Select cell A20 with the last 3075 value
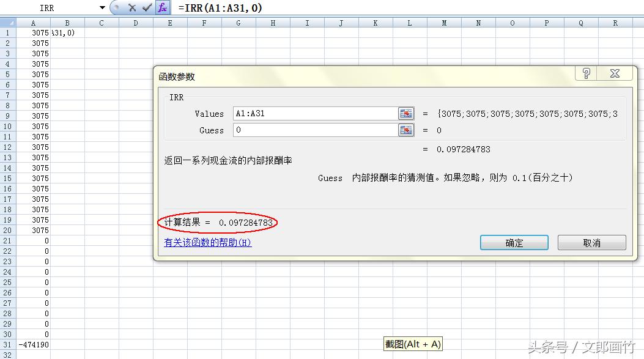644x359 pixels. pyautogui.click(x=33, y=230)
